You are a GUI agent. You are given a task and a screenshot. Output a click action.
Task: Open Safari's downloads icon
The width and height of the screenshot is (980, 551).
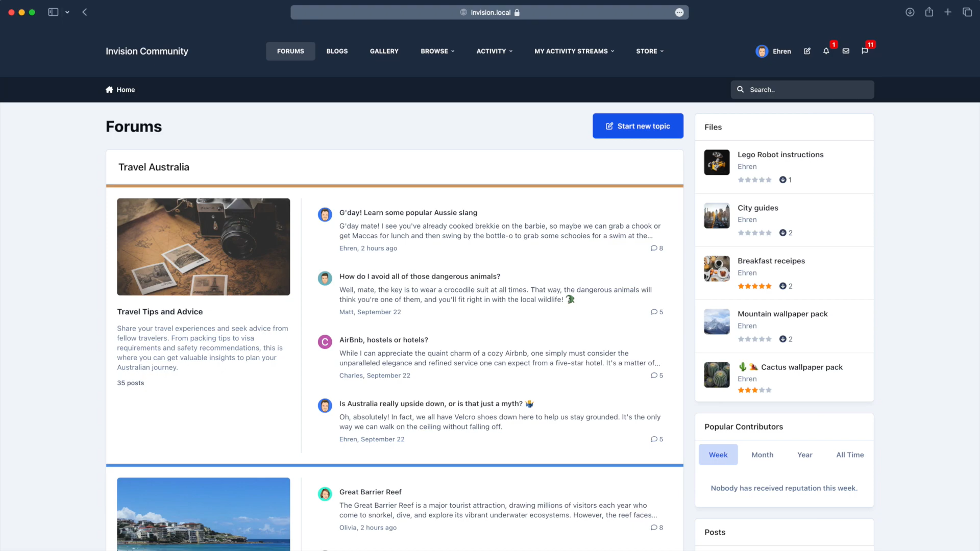coord(910,12)
